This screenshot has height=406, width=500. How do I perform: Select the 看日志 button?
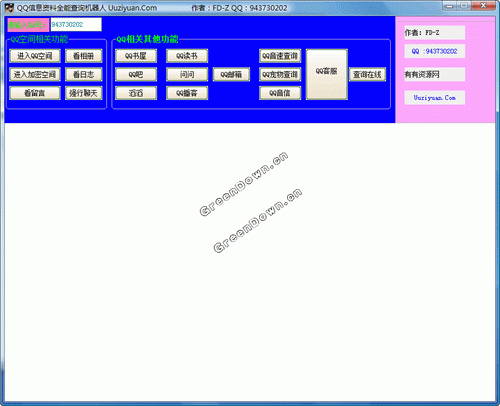click(x=83, y=74)
